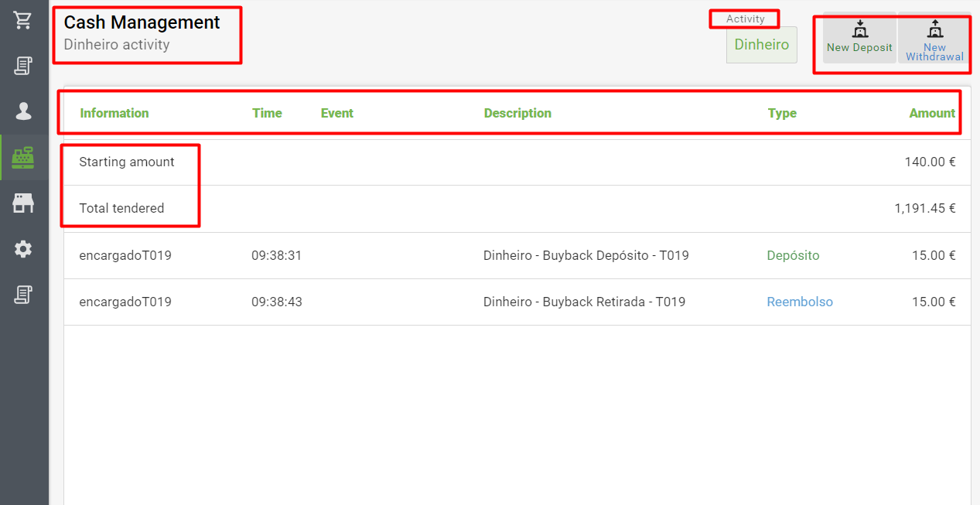Select the green cash register icon
980x505 pixels.
(23, 157)
